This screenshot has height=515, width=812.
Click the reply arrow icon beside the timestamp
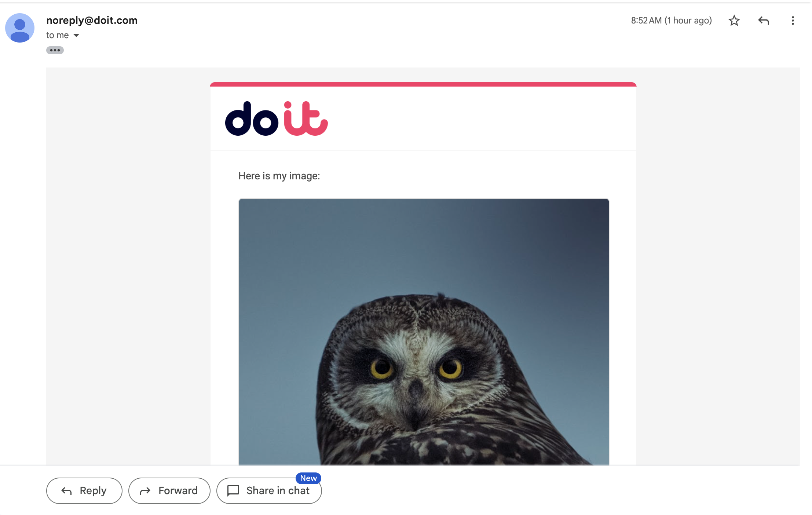click(763, 21)
